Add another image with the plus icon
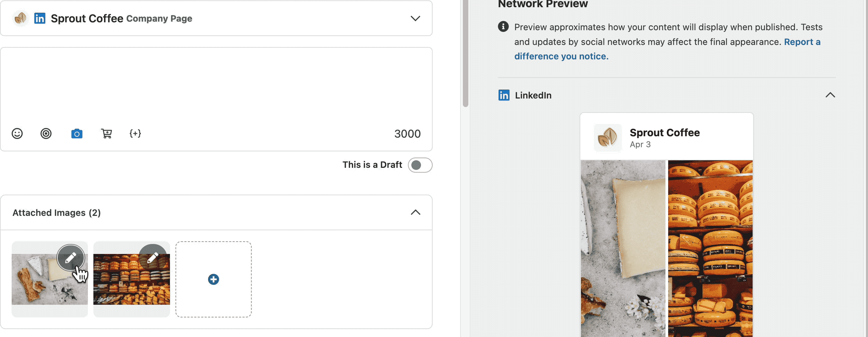This screenshot has height=337, width=868. click(x=214, y=279)
